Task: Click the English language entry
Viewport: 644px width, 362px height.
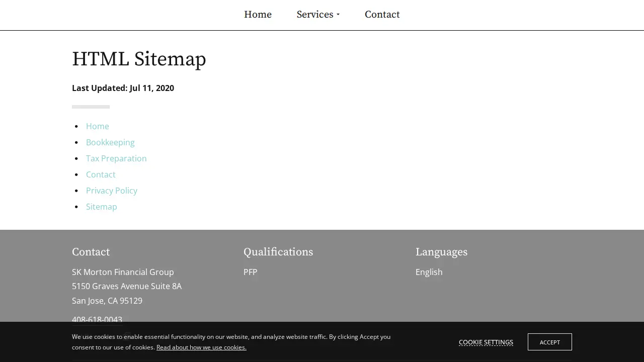Action: pos(429,272)
